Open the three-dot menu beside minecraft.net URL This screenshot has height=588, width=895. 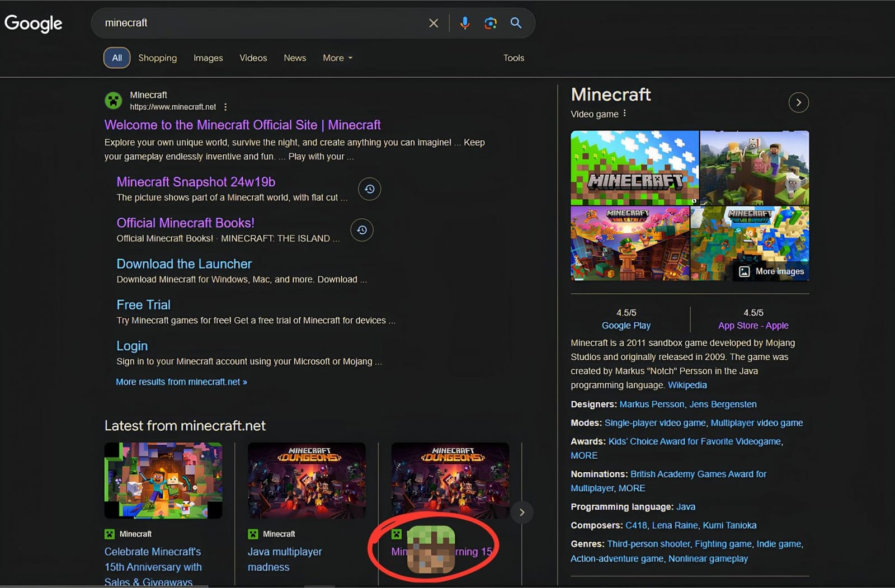(x=225, y=106)
